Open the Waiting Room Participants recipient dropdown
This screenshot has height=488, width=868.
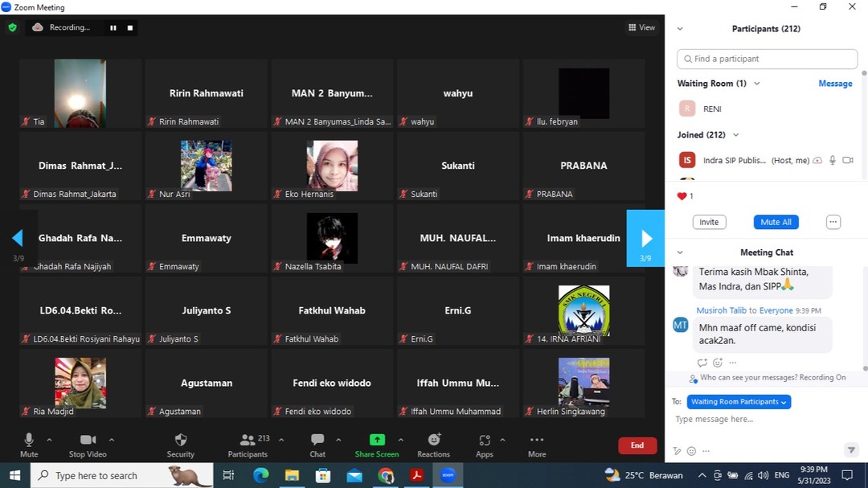pyautogui.click(x=739, y=401)
